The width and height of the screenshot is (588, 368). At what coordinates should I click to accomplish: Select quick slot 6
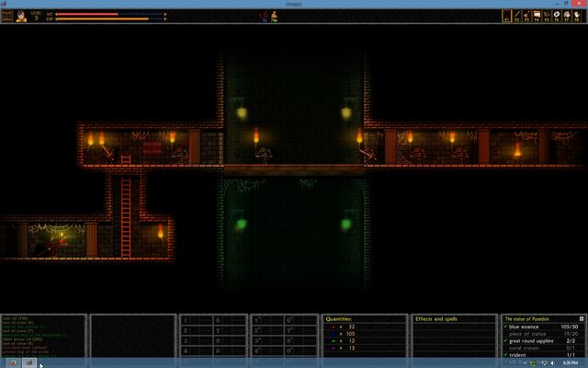[230, 320]
